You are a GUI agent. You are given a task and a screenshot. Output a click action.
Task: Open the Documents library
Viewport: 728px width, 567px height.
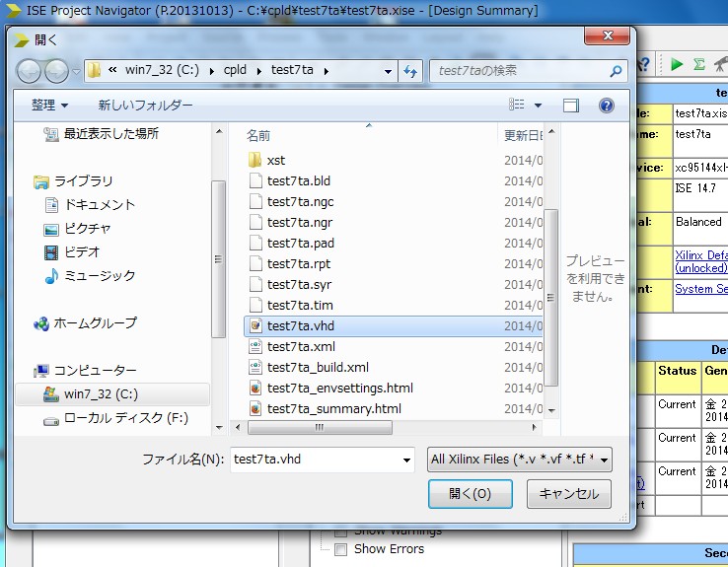[90, 205]
